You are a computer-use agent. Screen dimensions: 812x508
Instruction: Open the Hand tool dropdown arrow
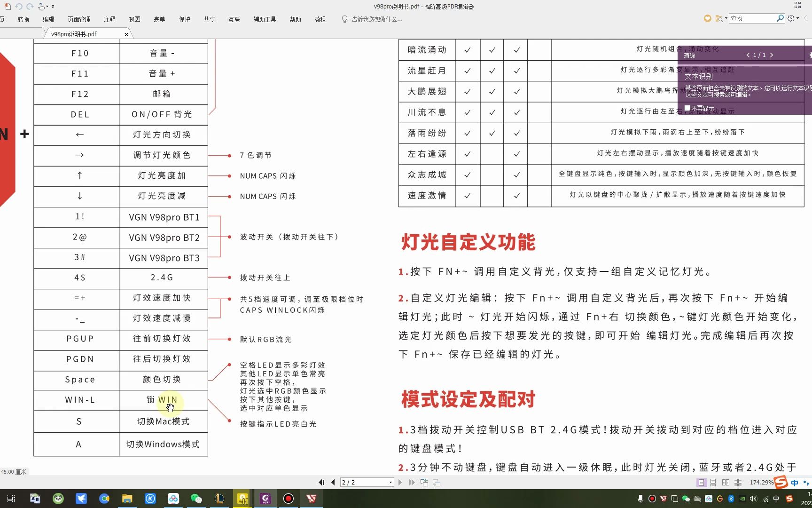47,6
